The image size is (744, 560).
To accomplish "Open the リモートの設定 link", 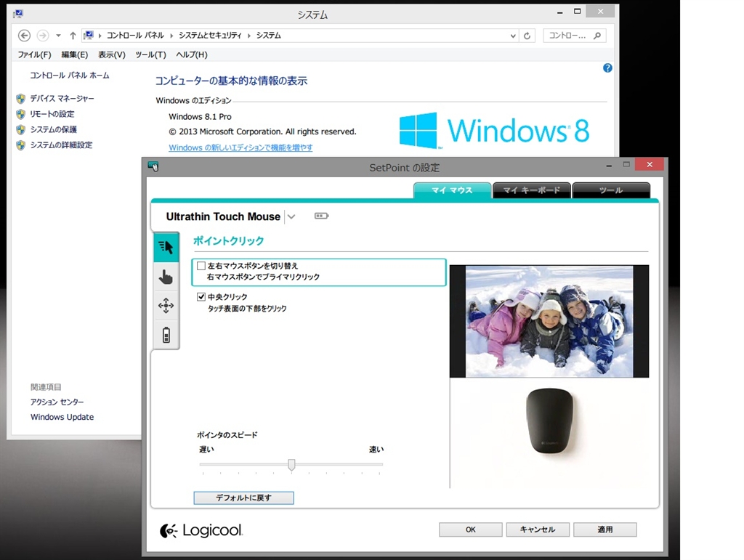I will [x=52, y=114].
